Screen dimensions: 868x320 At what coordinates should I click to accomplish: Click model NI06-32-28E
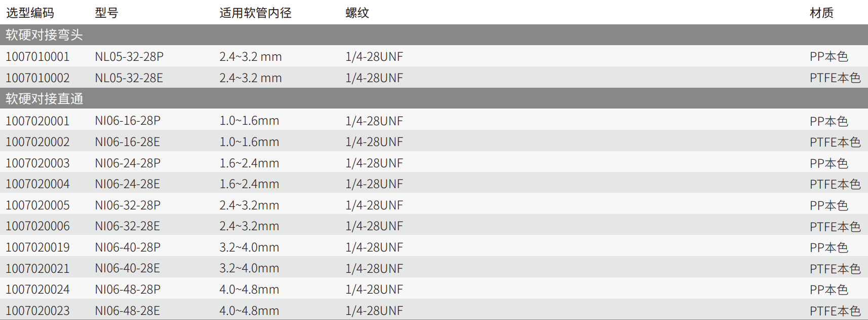click(127, 226)
